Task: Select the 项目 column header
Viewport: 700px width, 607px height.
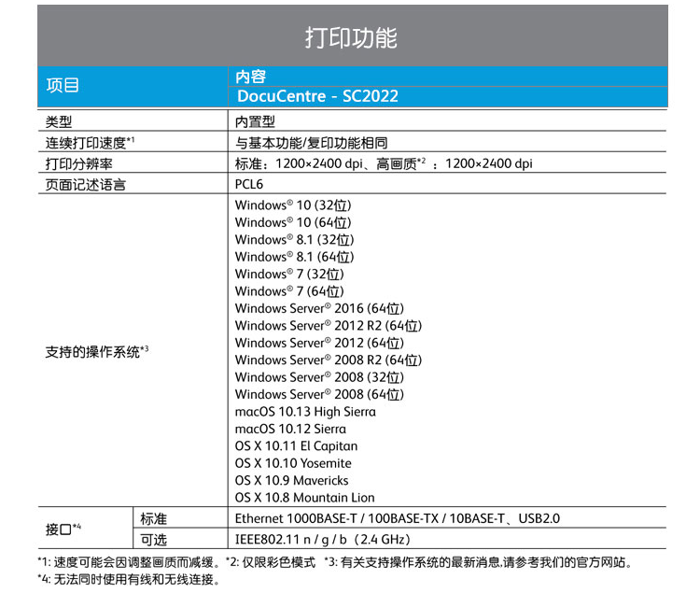Action: (x=63, y=85)
